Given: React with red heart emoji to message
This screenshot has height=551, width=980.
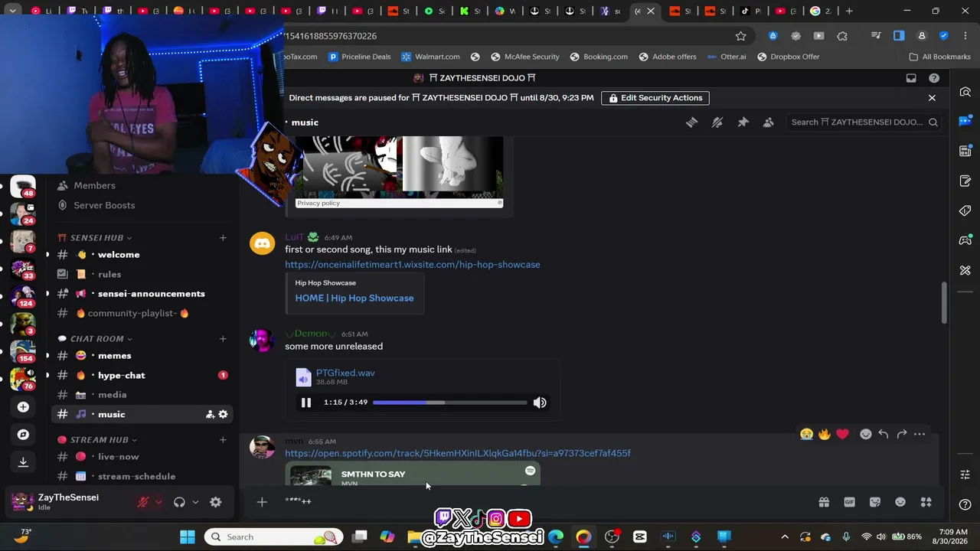Looking at the screenshot, I should point(843,434).
